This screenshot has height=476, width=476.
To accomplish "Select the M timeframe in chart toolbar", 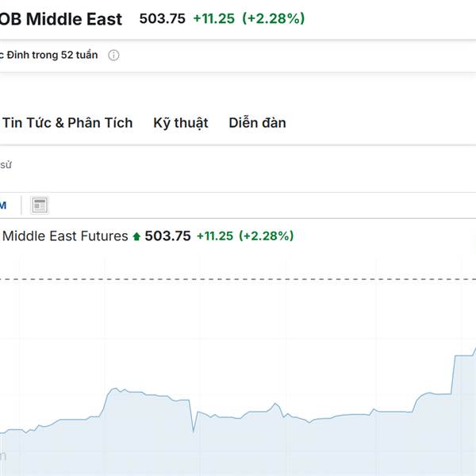I will [3, 205].
